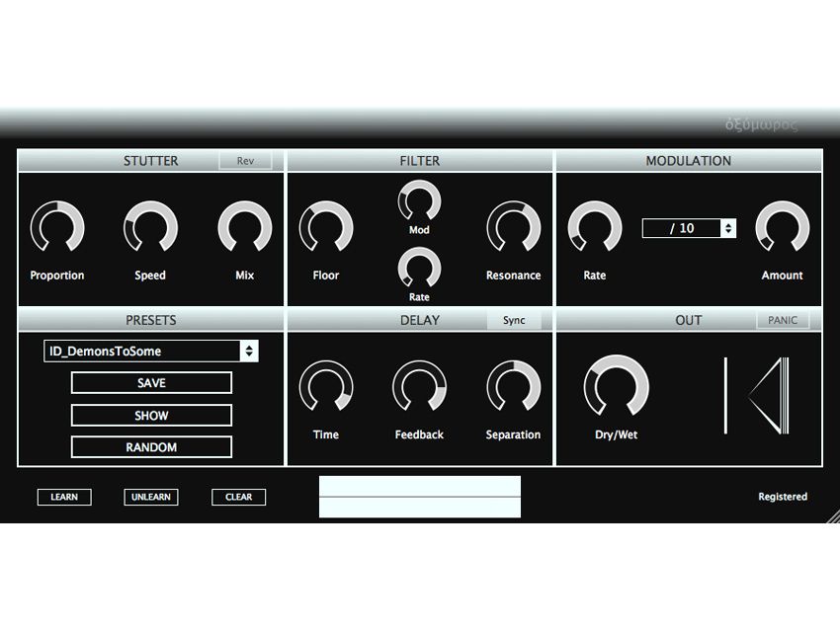Click the Resonance knob in the Filter section

tap(513, 228)
